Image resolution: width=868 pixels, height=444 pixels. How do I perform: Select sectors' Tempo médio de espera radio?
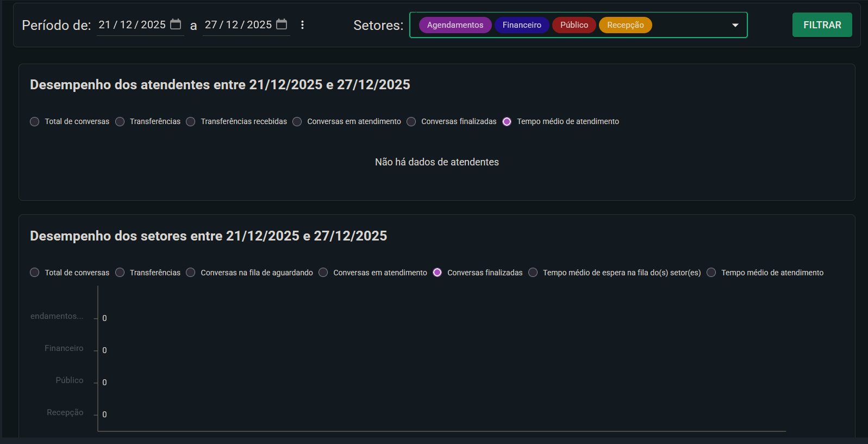(x=533, y=273)
